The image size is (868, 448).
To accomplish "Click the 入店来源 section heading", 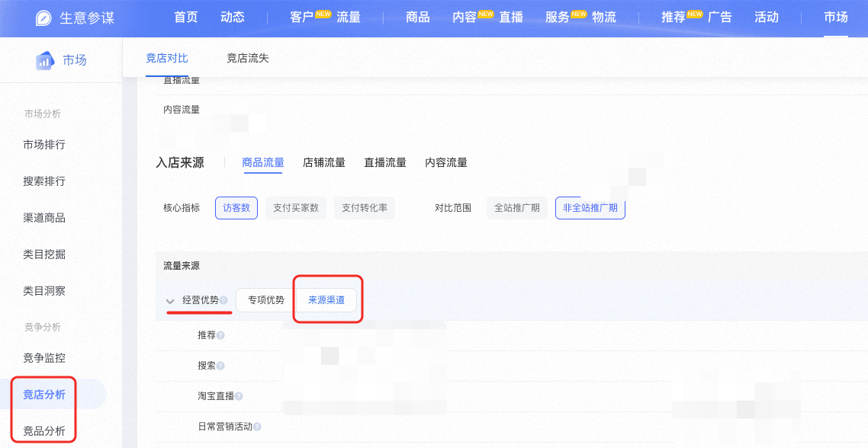I will pyautogui.click(x=180, y=162).
